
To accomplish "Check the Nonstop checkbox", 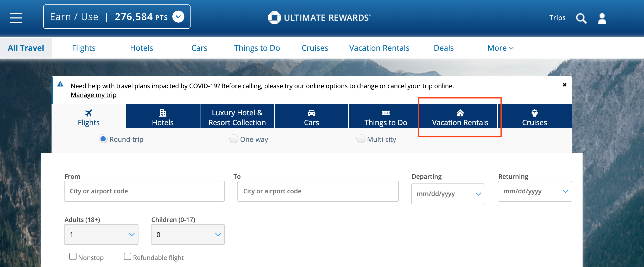I will point(73,256).
